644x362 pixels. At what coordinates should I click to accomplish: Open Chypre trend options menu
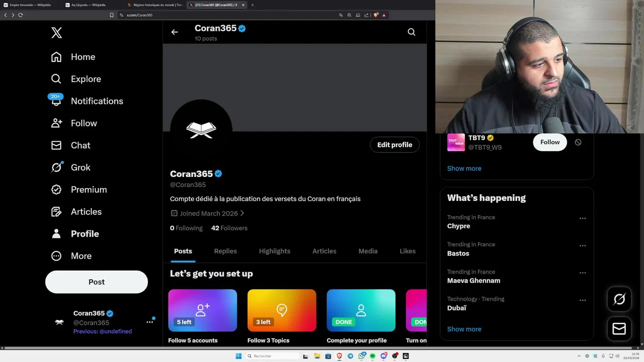(583, 218)
